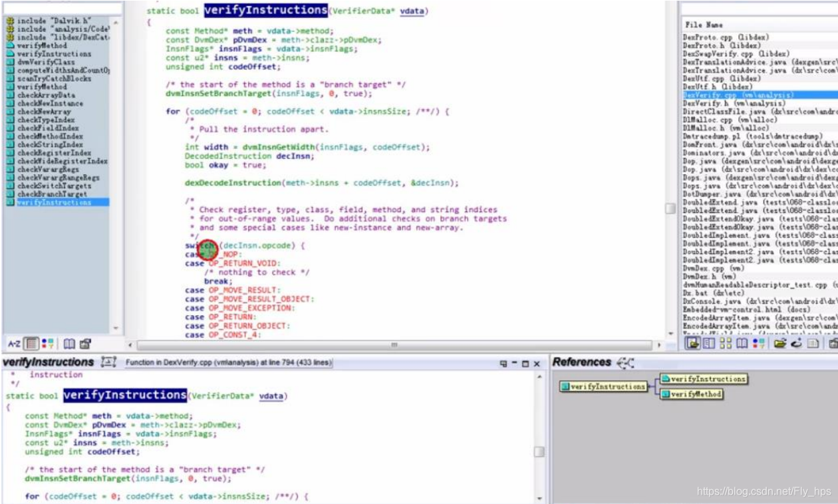Click dock icon in context window title bar

503,364
